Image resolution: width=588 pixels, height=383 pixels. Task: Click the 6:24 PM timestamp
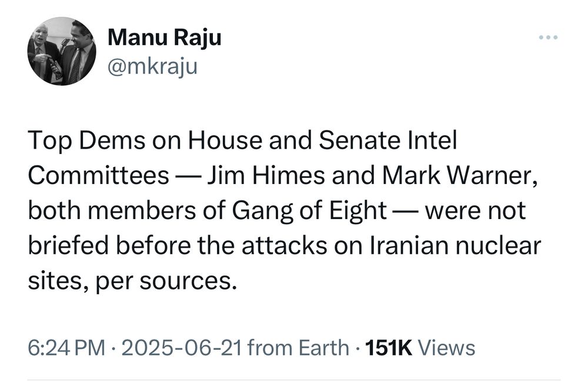point(66,348)
